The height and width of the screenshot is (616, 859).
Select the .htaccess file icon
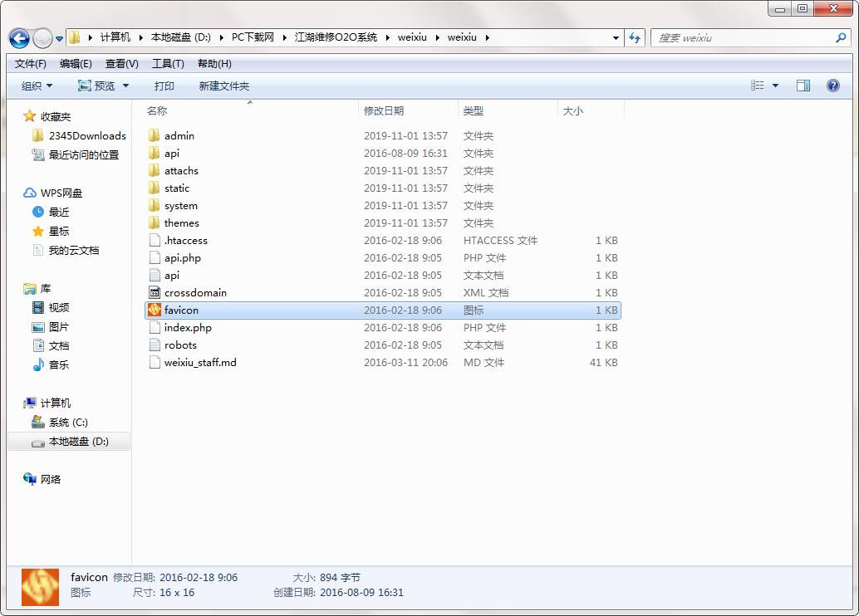pyautogui.click(x=155, y=241)
